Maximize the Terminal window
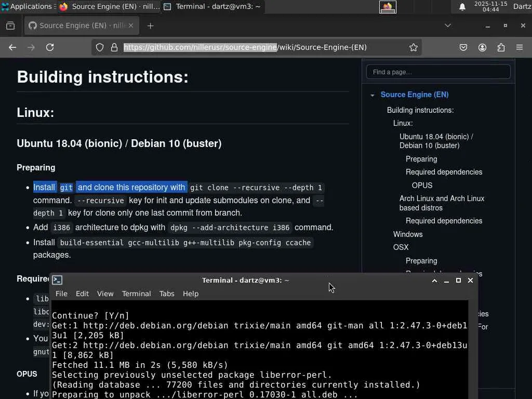Image resolution: width=532 pixels, height=399 pixels. click(458, 281)
